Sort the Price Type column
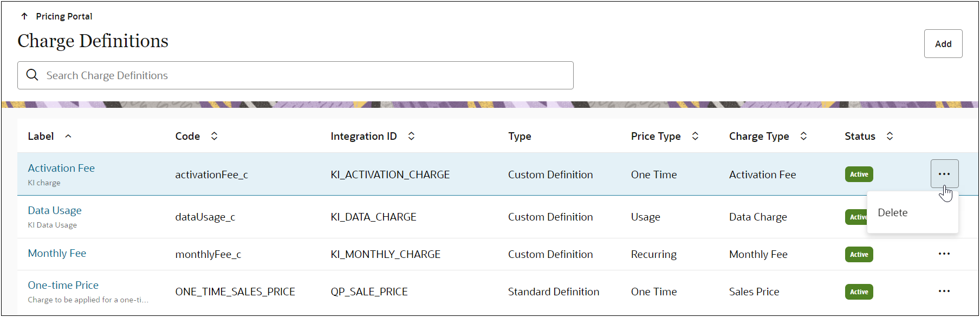Image resolution: width=980 pixels, height=317 pixels. click(696, 136)
